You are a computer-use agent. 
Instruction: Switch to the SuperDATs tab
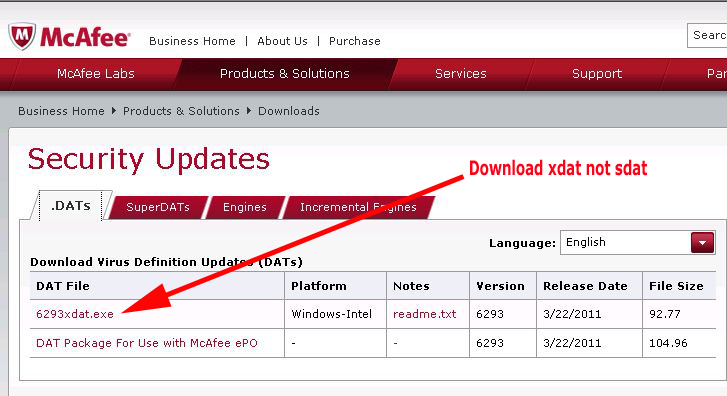click(158, 207)
